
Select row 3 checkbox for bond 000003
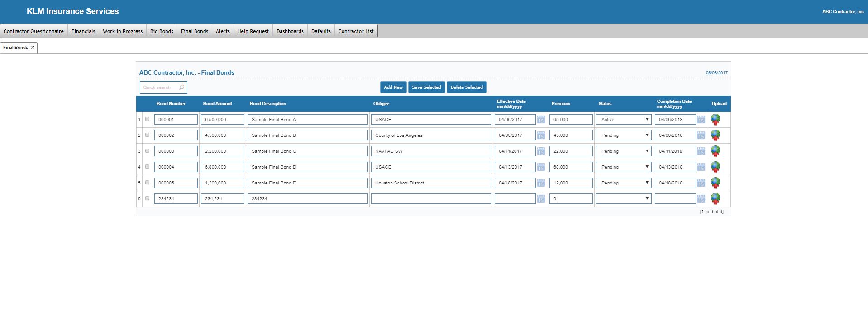coord(147,151)
